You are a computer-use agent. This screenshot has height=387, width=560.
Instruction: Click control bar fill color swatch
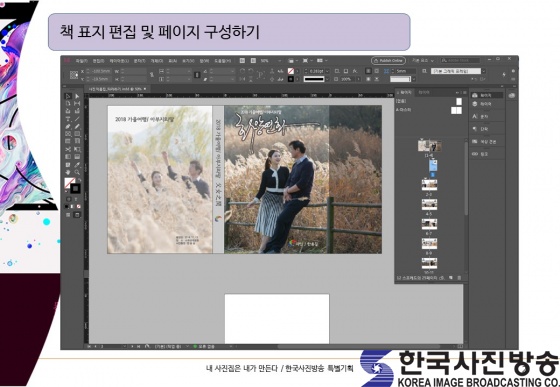291,71
